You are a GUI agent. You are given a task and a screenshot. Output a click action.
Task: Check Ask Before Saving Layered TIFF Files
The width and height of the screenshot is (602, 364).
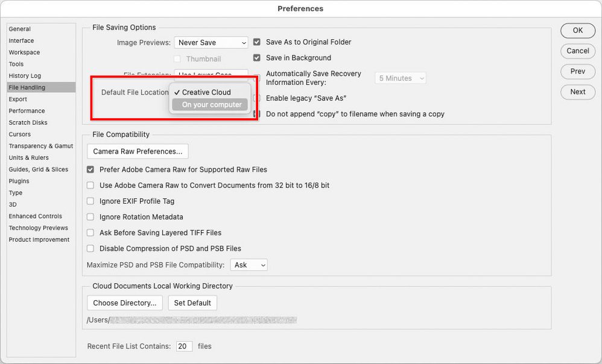(x=90, y=233)
